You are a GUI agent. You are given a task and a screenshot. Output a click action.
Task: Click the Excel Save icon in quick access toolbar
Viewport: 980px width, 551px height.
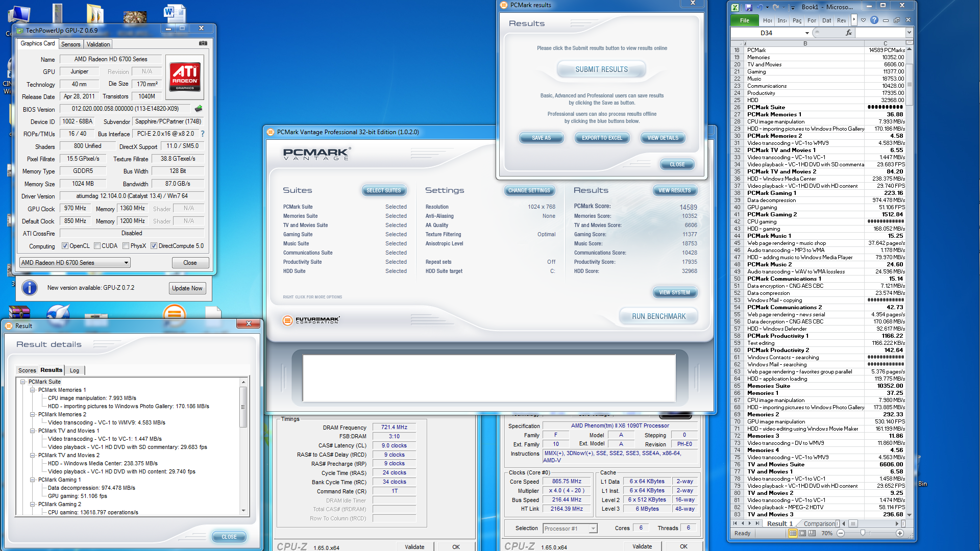pos(748,7)
